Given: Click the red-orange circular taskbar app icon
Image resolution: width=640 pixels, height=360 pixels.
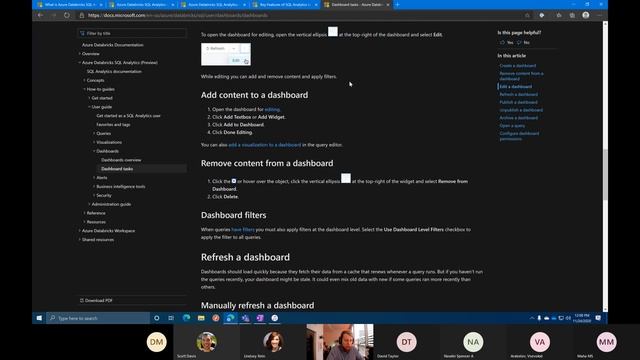Looking at the screenshot, I should [216, 318].
